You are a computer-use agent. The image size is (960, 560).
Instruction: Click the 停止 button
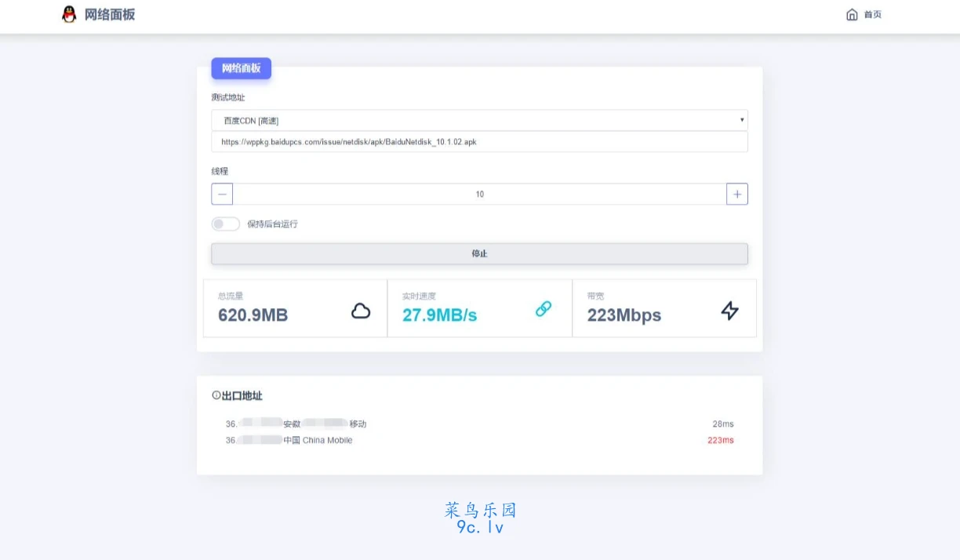[x=479, y=253]
